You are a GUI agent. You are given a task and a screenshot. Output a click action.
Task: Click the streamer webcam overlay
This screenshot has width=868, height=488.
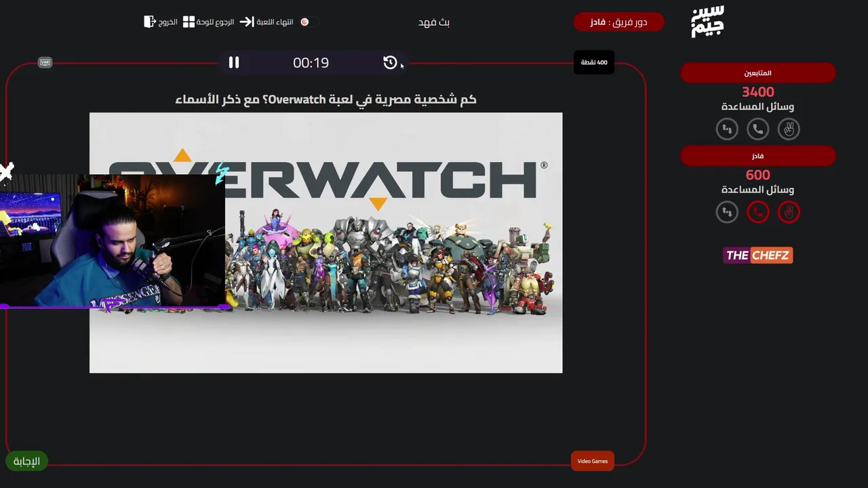coord(113,241)
